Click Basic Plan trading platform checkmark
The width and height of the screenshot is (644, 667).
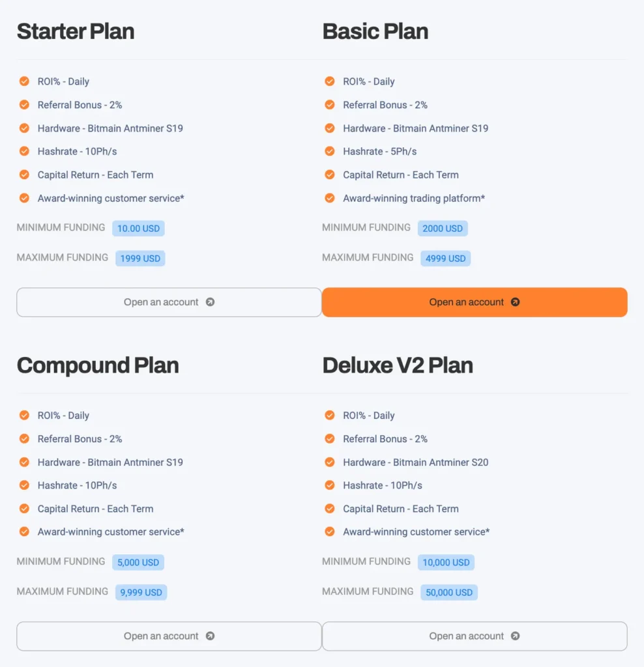click(330, 198)
